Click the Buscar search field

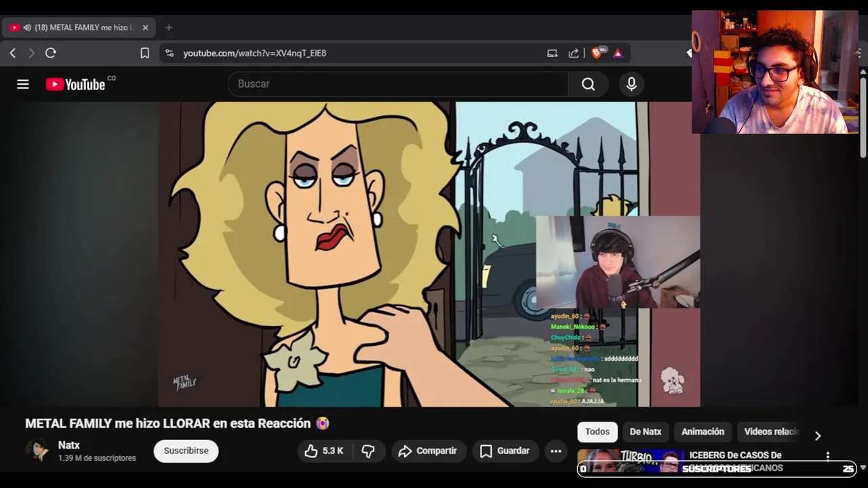[x=399, y=84]
